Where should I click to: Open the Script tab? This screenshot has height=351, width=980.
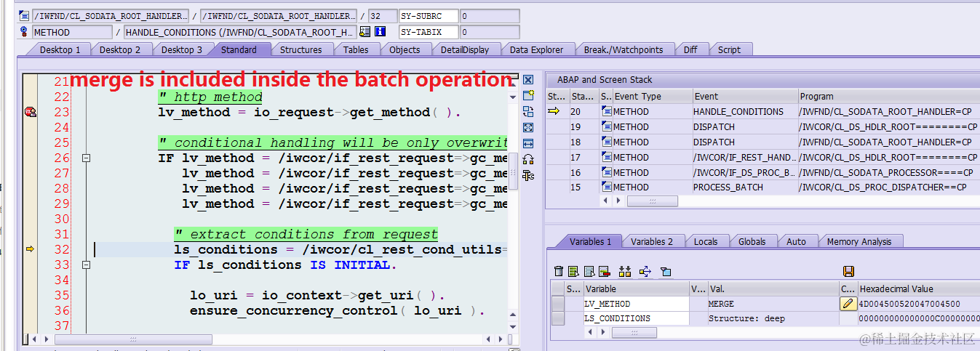(x=729, y=49)
